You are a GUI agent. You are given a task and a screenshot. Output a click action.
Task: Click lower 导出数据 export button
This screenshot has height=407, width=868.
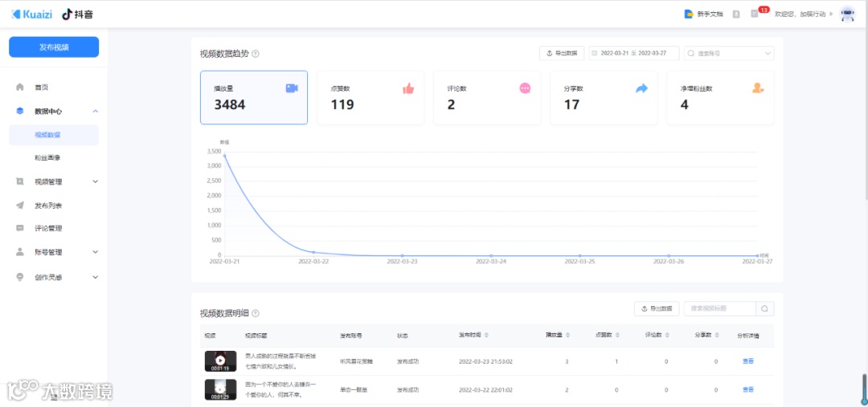(657, 308)
